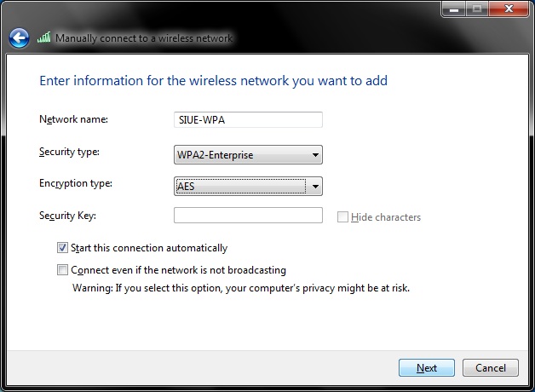
Task: Click the Network name field containing SIUE-WPA
Action: click(248, 120)
